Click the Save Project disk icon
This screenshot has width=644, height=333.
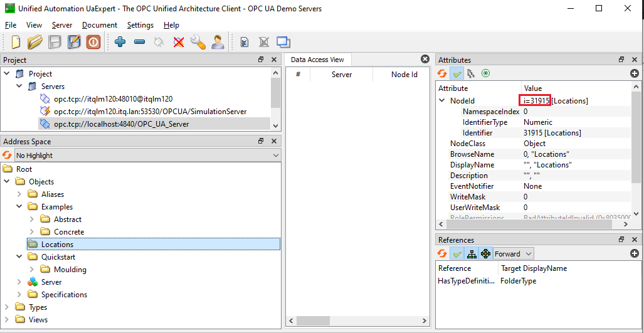55,42
